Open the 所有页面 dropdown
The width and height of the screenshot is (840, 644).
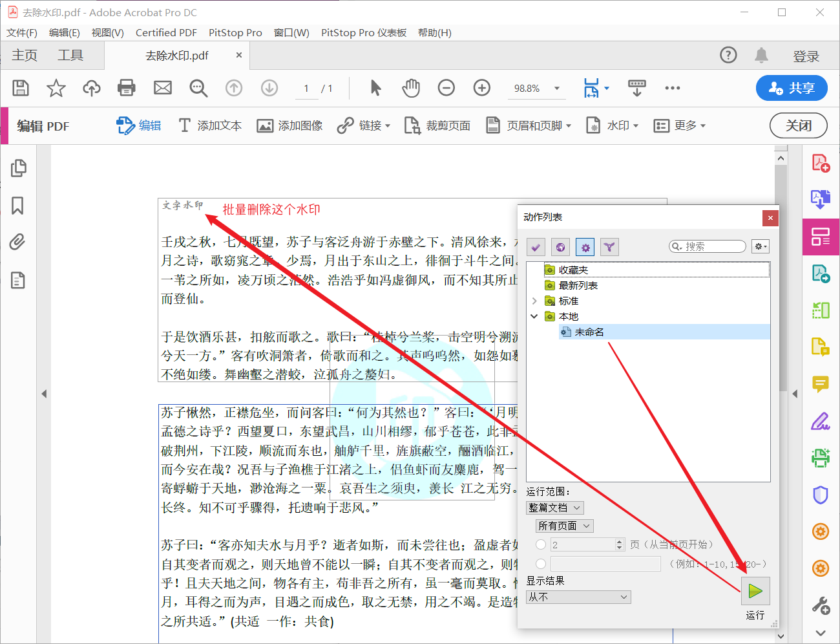[x=565, y=526]
